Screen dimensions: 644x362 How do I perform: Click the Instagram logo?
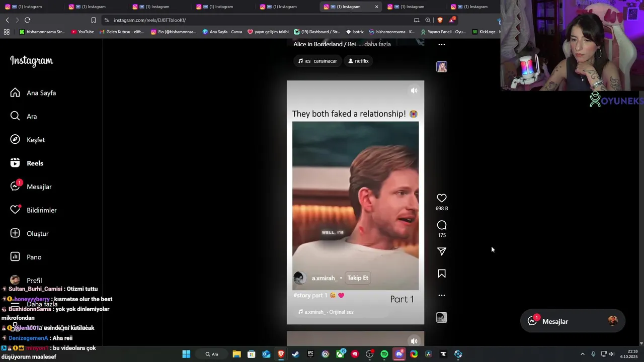[31, 61]
